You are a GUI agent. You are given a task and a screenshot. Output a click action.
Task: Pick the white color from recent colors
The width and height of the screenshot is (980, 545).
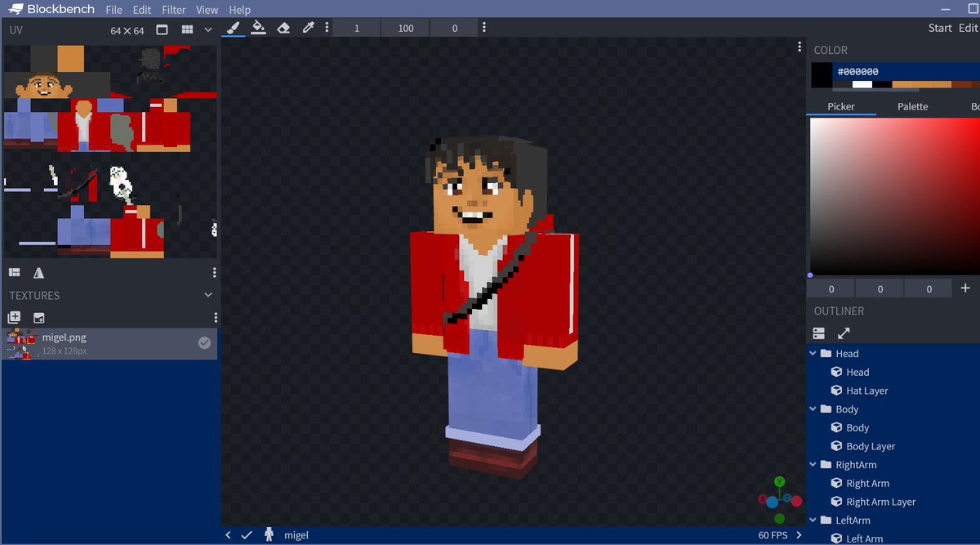[862, 84]
